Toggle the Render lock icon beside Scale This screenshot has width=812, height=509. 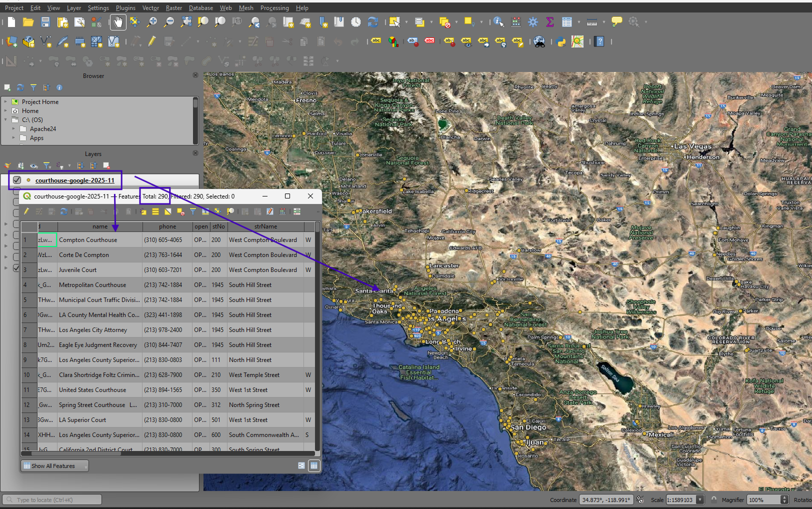[714, 499]
